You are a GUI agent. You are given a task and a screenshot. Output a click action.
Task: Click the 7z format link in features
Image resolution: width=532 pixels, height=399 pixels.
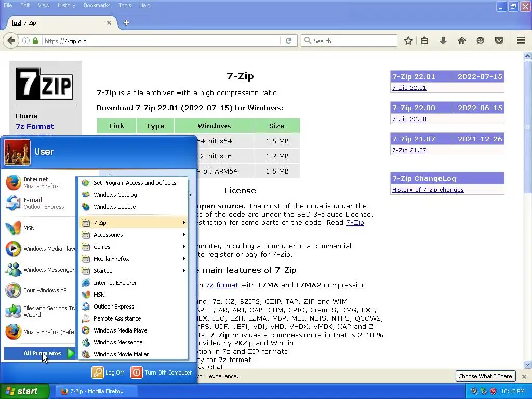[x=222, y=285]
